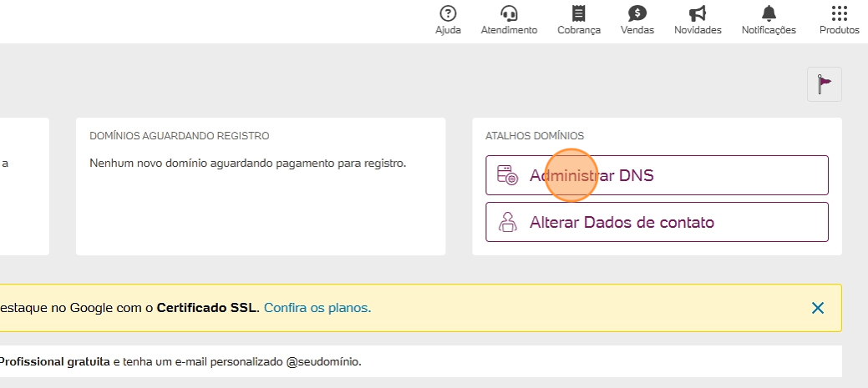
Task: Click the 'Domínios aguardando registro' card heading
Action: click(x=179, y=135)
